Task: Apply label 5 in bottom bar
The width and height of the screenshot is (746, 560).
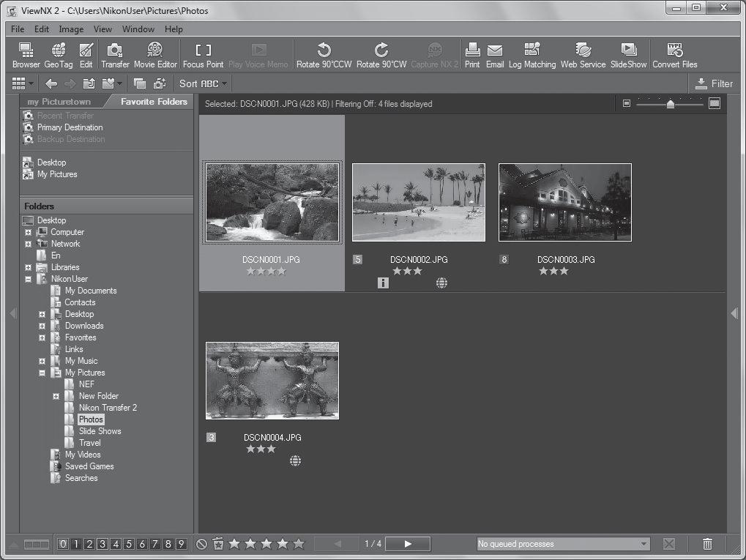Action: 128,544
